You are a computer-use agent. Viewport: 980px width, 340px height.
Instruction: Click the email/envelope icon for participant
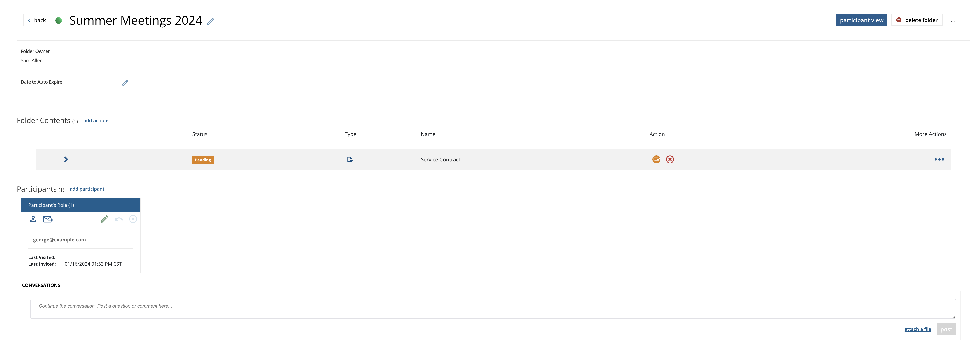coord(47,219)
